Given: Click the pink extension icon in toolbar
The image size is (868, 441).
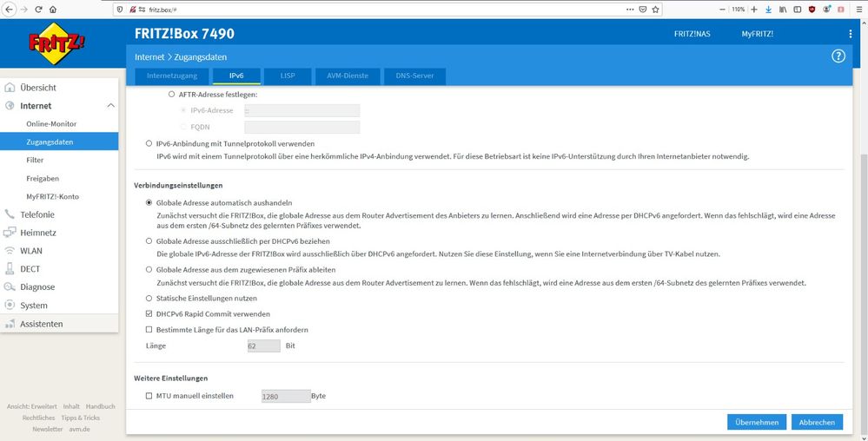Looking at the screenshot, I should 841,10.
